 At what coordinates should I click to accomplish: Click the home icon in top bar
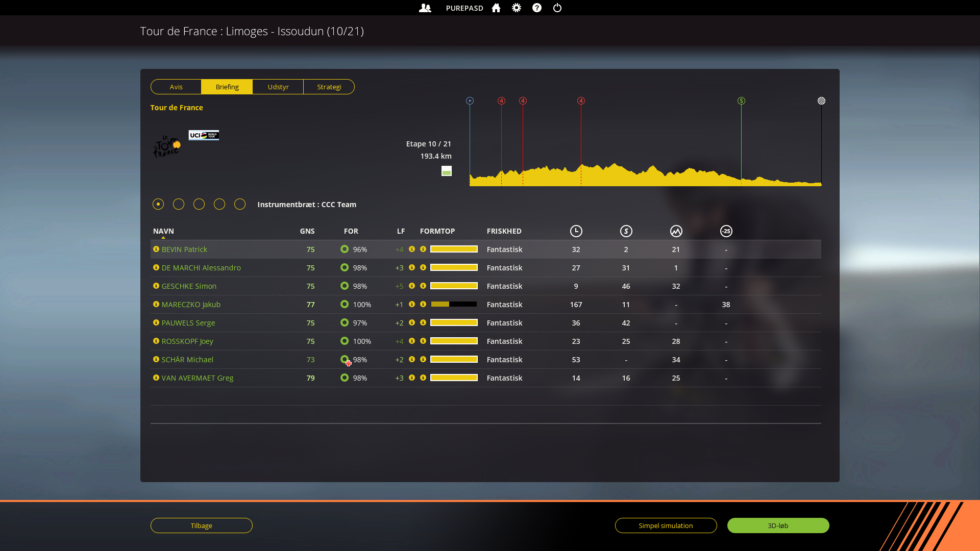[496, 8]
